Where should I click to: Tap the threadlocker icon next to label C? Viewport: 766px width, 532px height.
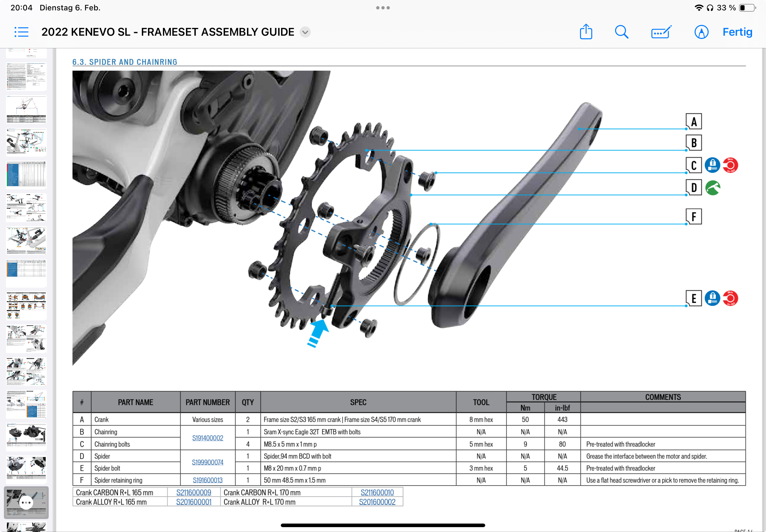(x=712, y=165)
